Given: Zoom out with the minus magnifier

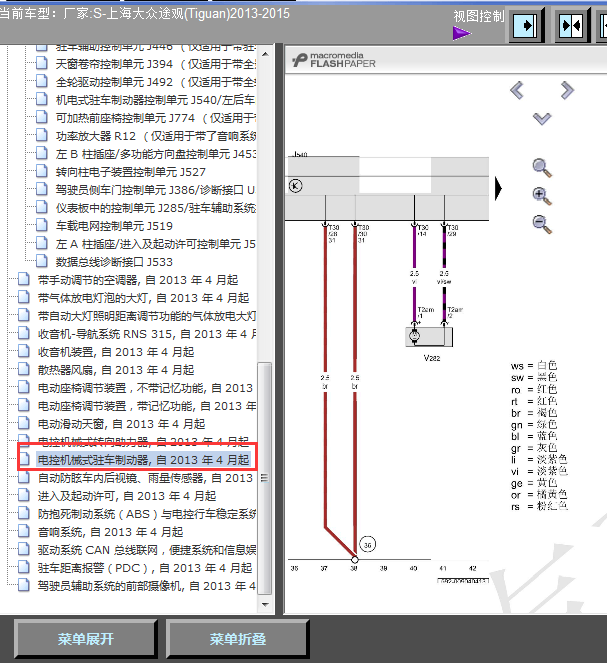Looking at the screenshot, I should click(542, 224).
